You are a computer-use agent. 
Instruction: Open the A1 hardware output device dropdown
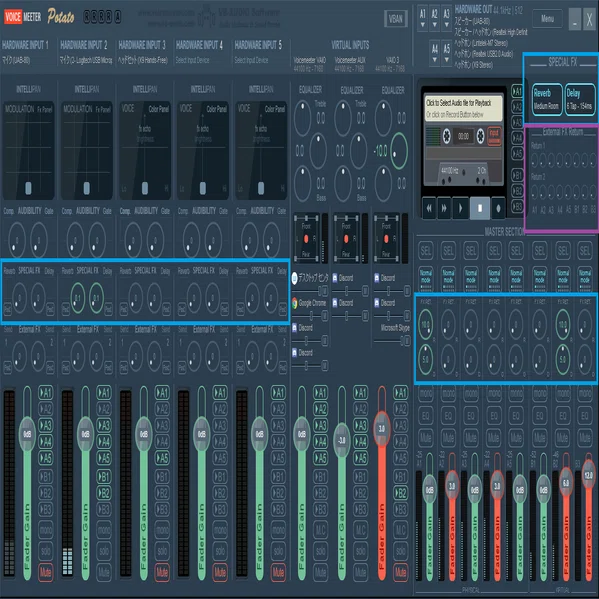click(x=423, y=18)
